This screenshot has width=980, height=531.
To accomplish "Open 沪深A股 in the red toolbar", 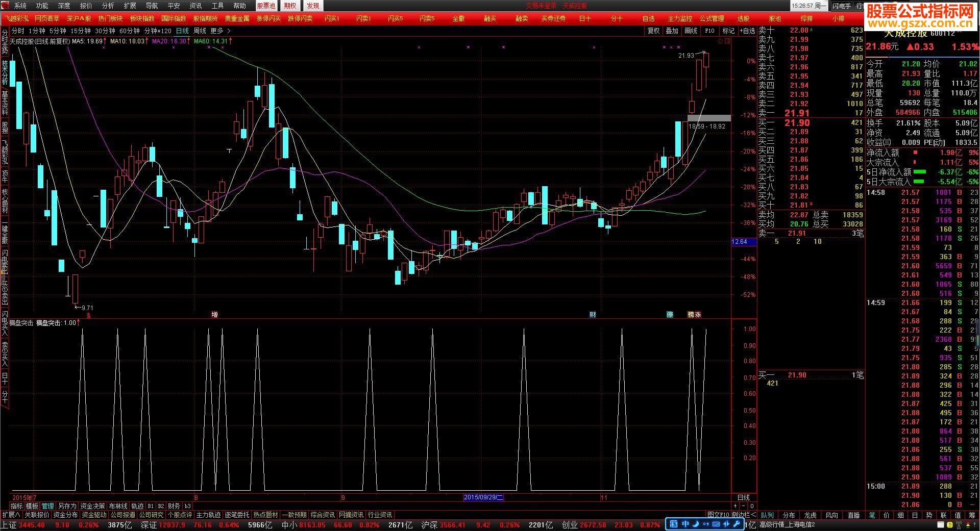I will (x=79, y=18).
